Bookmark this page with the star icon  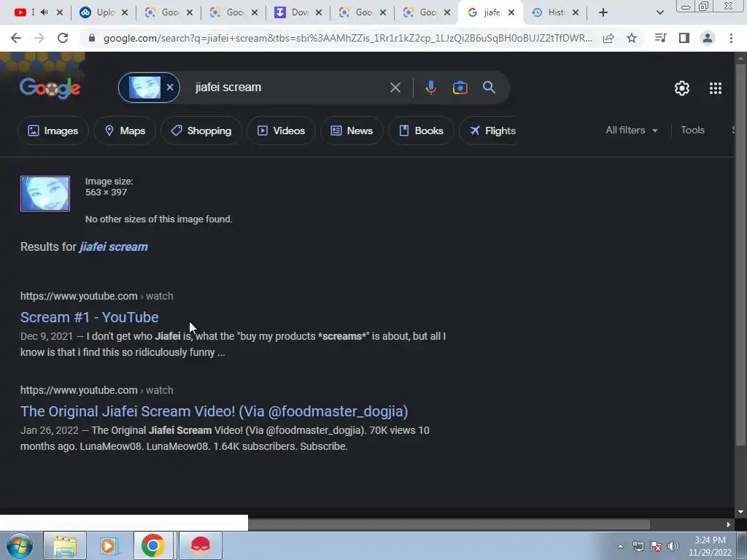[632, 38]
